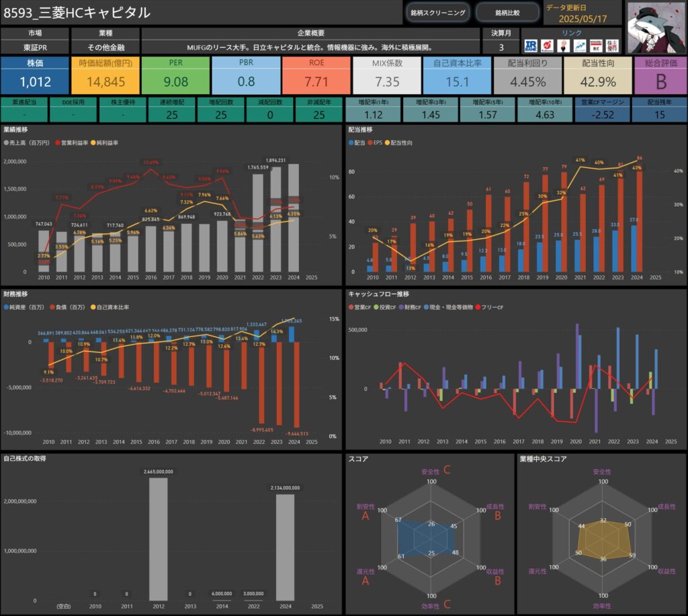Click the 増配率(5年) tile showing 1.57
Screen dimensions: 688x616
point(488,109)
